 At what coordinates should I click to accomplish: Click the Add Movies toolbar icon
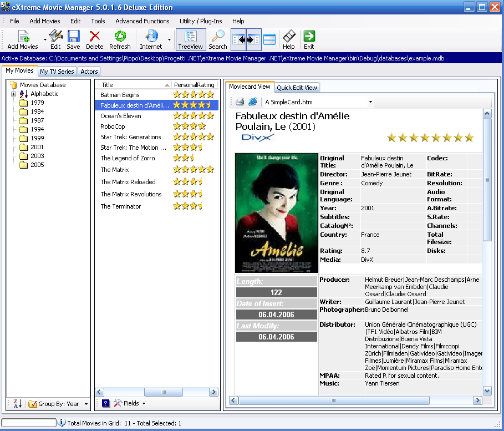(x=23, y=37)
